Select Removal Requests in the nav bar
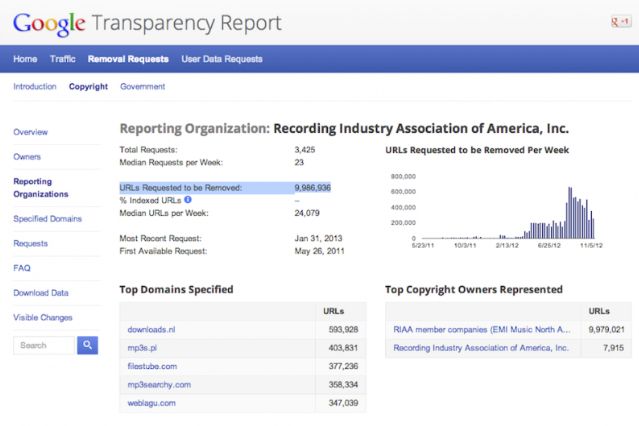Viewport: 639px width, 426px height. (x=128, y=59)
